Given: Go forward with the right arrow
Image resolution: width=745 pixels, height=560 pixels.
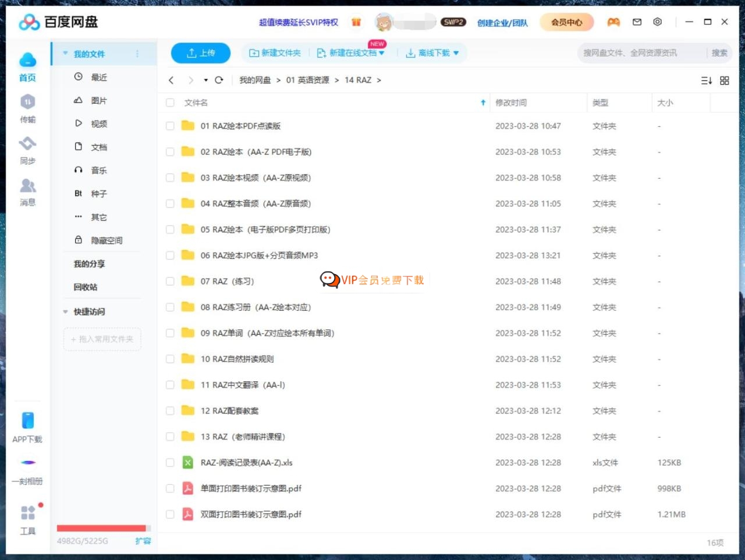Looking at the screenshot, I should click(x=190, y=80).
